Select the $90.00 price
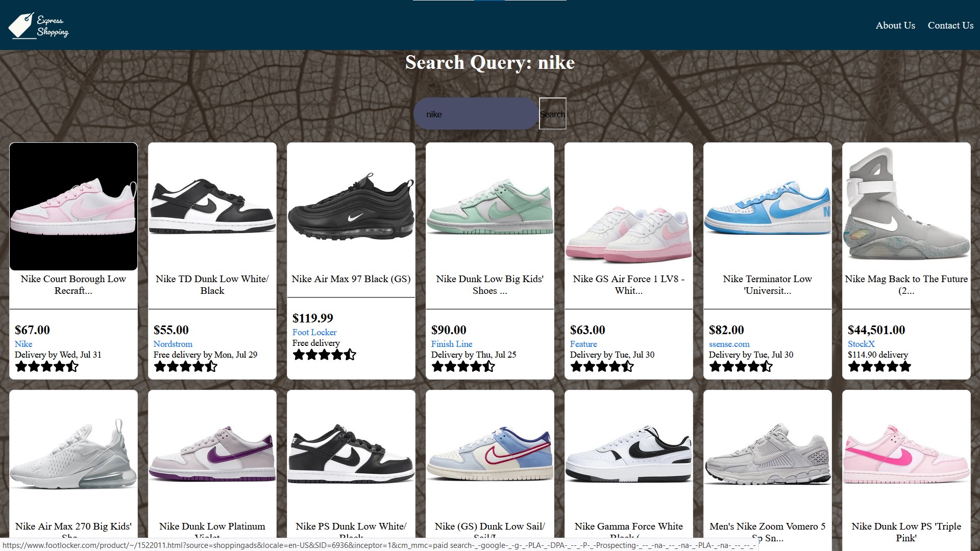980x551 pixels. [x=449, y=330]
